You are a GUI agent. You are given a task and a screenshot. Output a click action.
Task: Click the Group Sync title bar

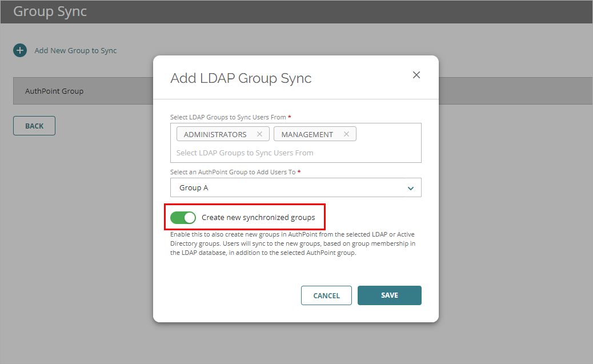click(50, 11)
